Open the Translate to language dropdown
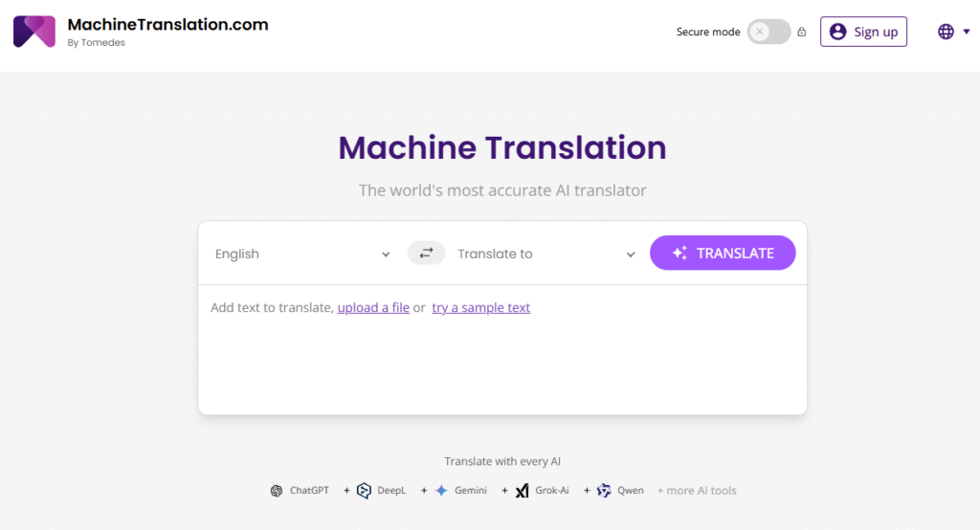Viewport: 980px width, 530px height. (546, 254)
